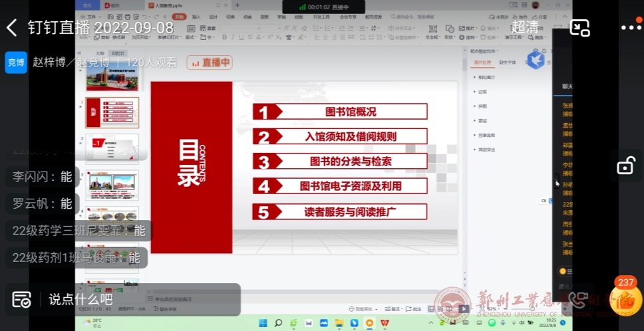Expand the 拼图 section in side panel
Screen dimensions: 644x331
coord(482,106)
